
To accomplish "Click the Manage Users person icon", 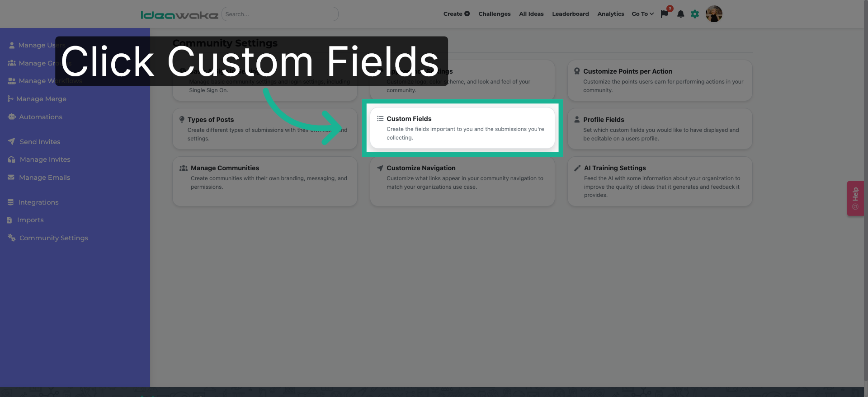I will (x=12, y=45).
